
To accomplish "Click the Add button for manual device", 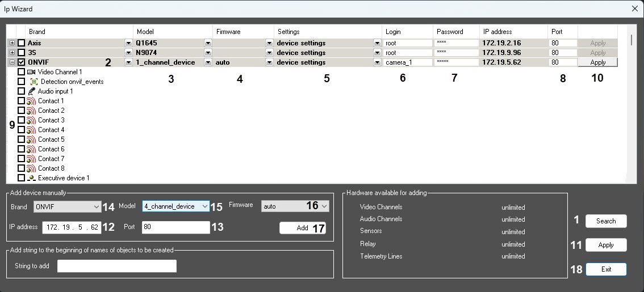I will point(302,228).
